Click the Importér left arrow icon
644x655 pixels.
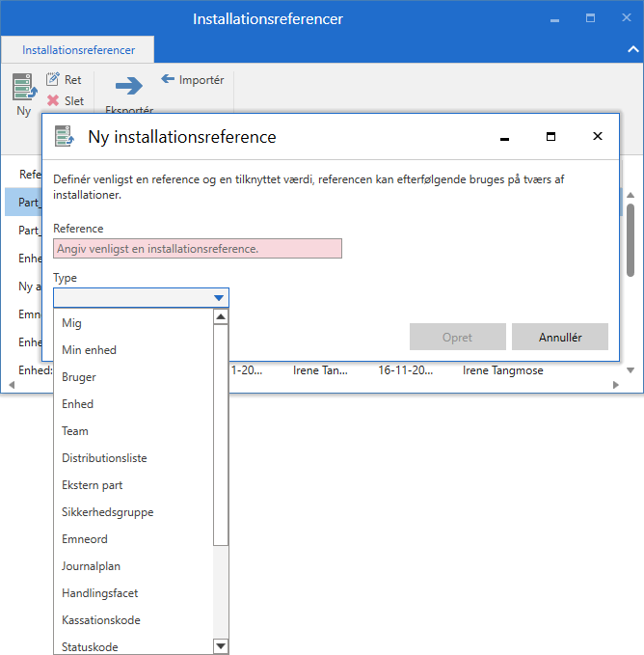click(168, 78)
